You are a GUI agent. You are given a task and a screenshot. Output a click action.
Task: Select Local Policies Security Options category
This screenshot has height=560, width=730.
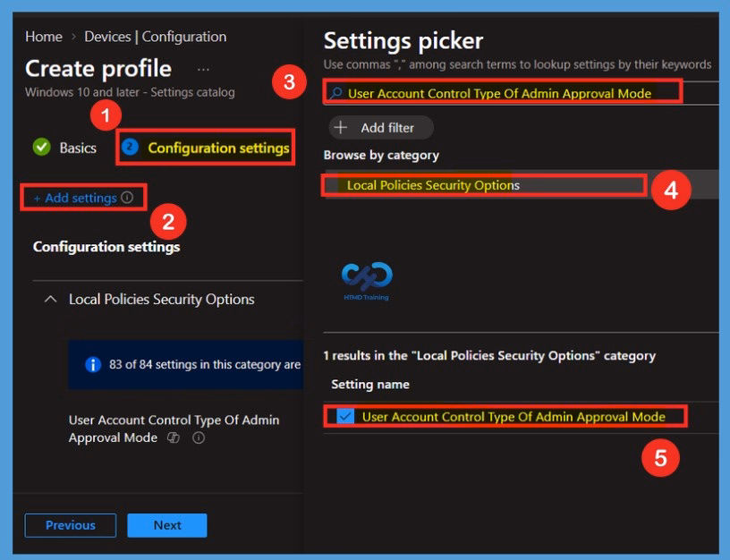click(x=522, y=185)
